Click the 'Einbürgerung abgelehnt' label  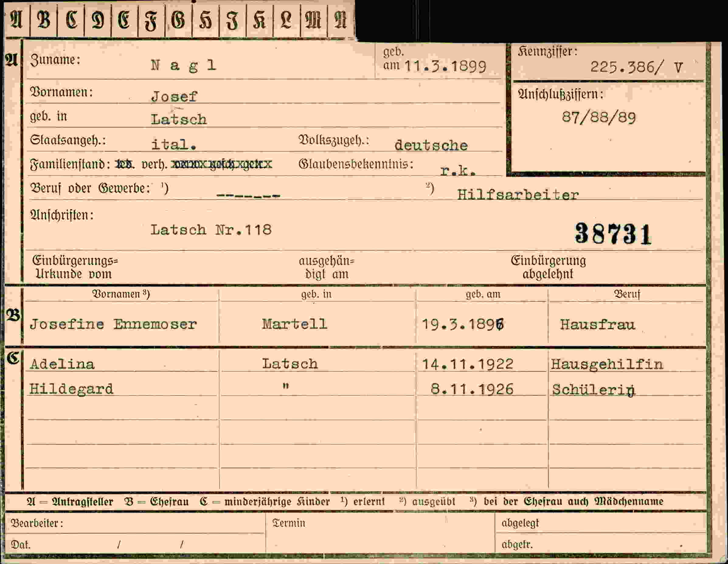click(x=548, y=267)
